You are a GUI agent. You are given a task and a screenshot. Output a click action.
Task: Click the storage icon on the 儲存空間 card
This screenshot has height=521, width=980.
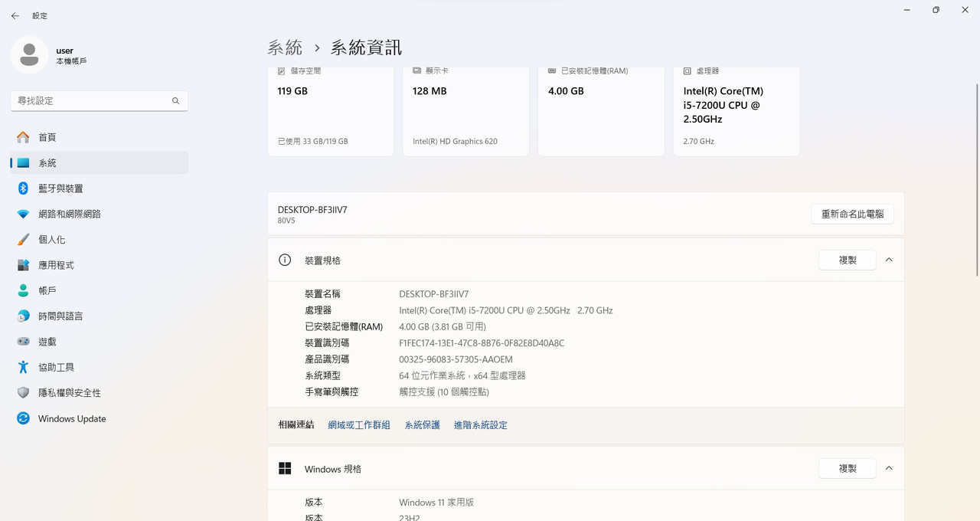tap(281, 70)
